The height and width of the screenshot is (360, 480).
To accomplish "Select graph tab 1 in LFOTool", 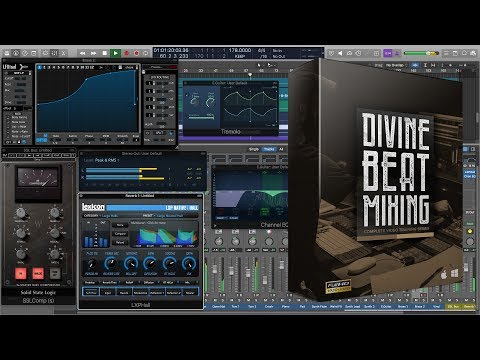I will 39,67.
